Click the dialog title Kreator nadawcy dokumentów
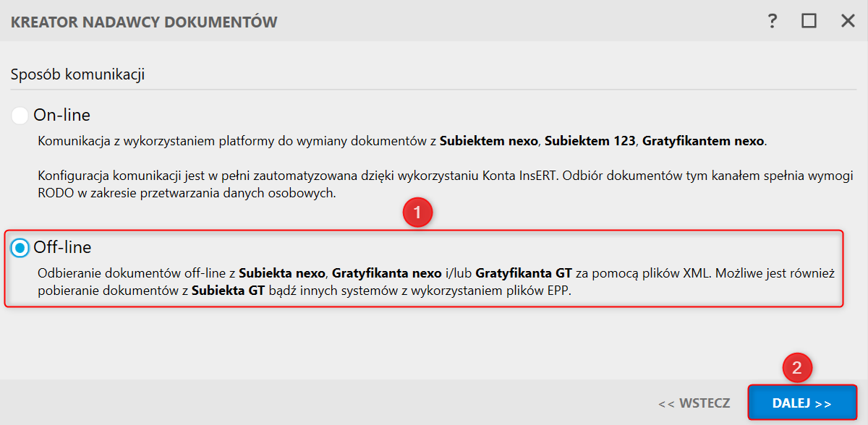The height and width of the screenshot is (425, 868). coord(144,22)
